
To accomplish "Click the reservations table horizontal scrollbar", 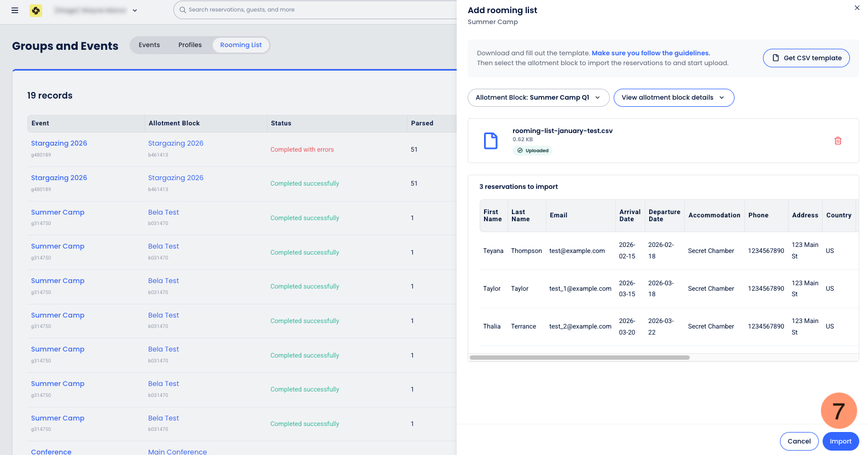I will (579, 358).
